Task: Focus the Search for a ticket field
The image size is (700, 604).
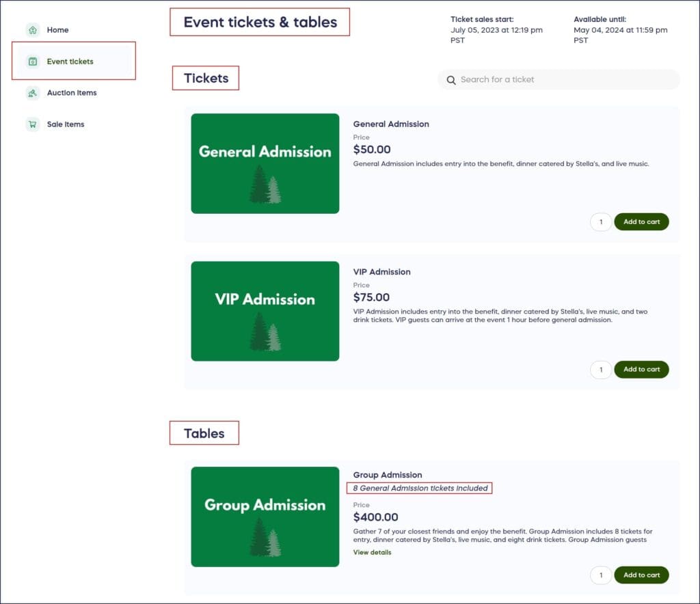Action: pos(561,80)
